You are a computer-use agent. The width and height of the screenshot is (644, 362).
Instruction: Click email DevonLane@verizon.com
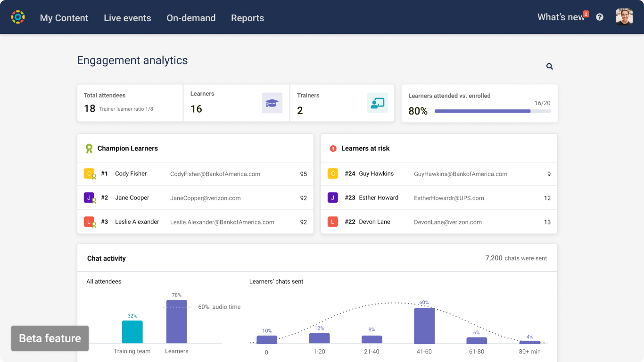coord(448,222)
